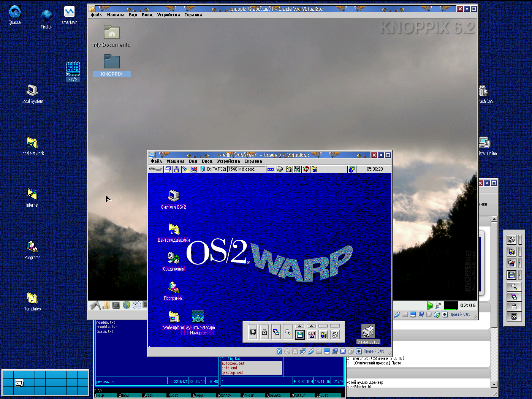Screen dimensions: 532x399
Task: Click window list button in Merlin LaunchPad
Action: pos(276,332)
